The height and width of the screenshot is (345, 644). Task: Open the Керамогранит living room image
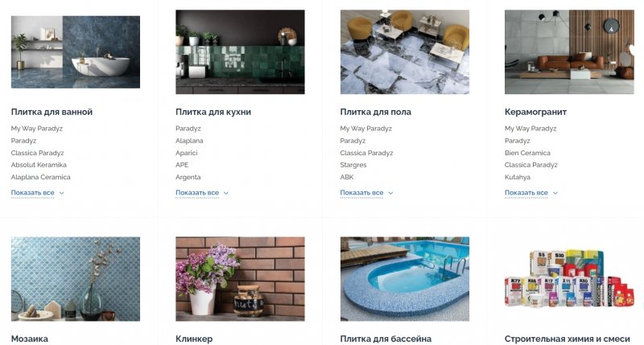569,52
